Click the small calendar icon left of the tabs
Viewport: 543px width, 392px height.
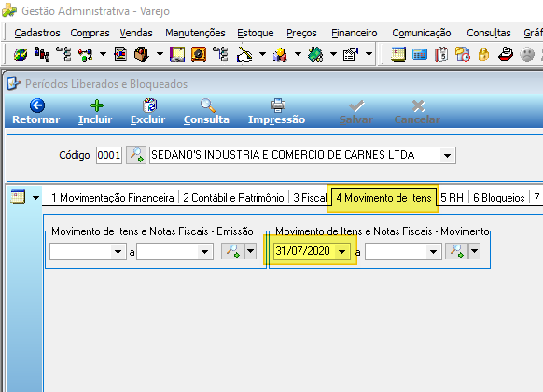coord(18,197)
